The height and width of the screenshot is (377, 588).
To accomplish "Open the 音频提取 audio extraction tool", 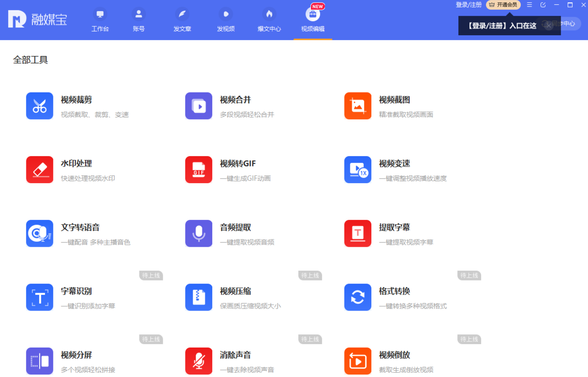I will pyautogui.click(x=228, y=234).
